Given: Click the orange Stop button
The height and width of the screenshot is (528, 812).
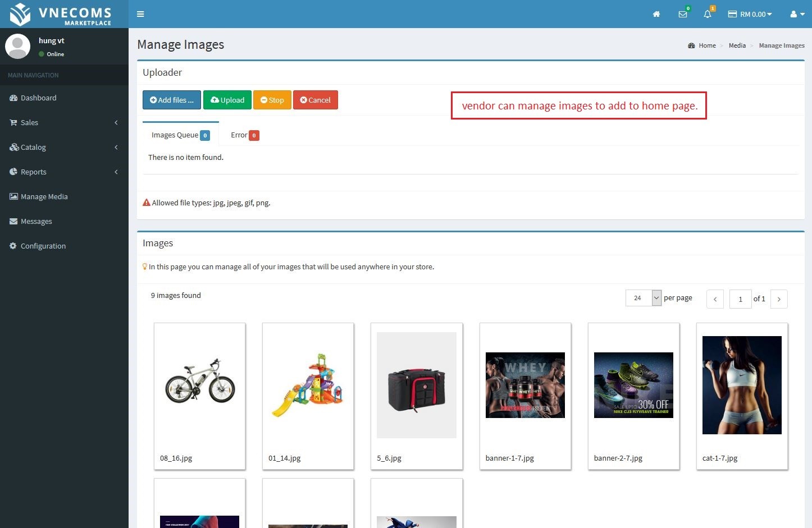Looking at the screenshot, I should pos(272,100).
